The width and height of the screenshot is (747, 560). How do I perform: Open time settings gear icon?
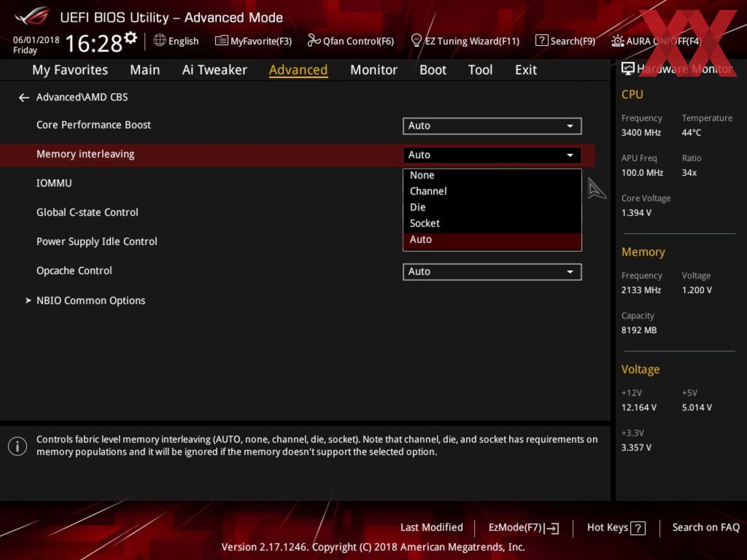click(x=130, y=37)
